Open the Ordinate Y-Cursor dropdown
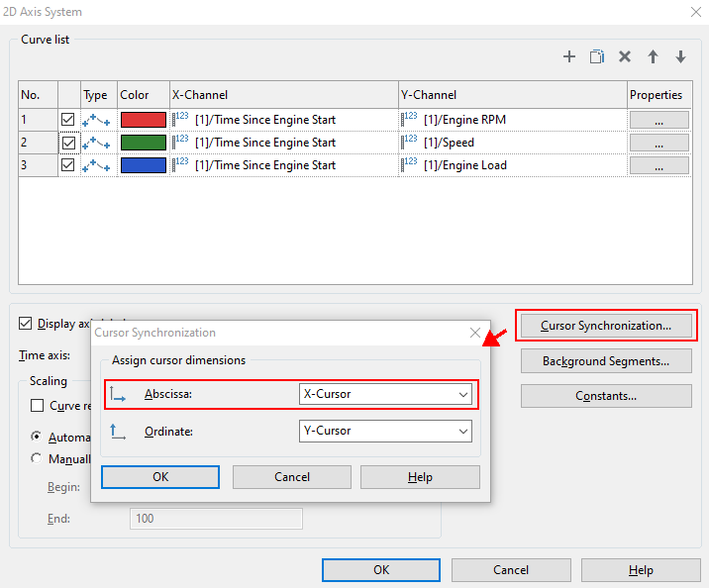The width and height of the screenshot is (709, 588). click(385, 431)
